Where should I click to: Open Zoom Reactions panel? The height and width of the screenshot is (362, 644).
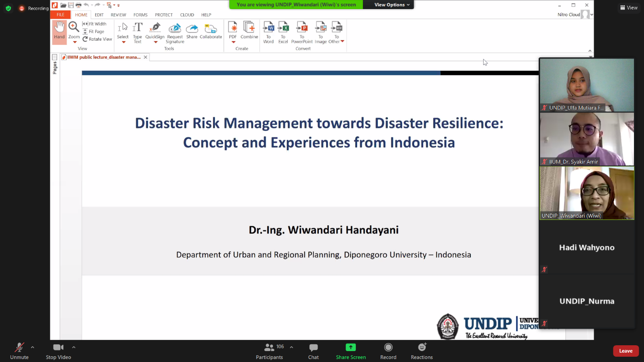pyautogui.click(x=421, y=351)
